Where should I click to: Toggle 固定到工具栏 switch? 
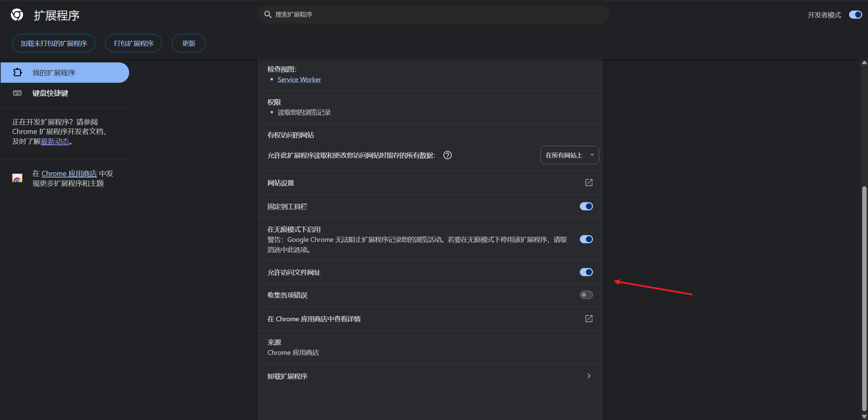tap(586, 206)
